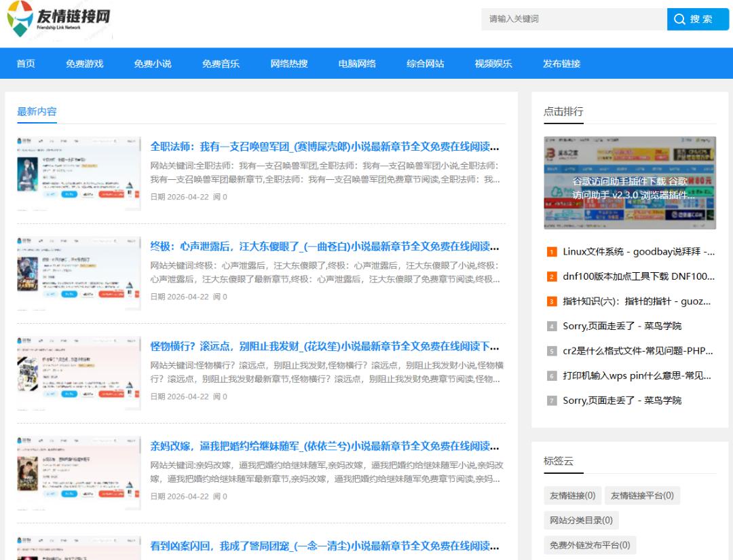Focus the 请输入关键词 search field
Screen dimensions: 733x560
click(574, 19)
